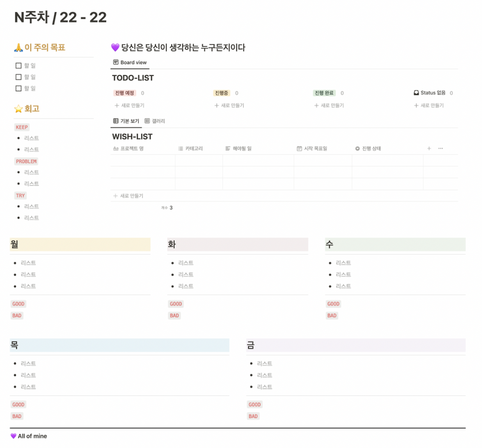Click the Aa icon on the 프로젝트 명 column
The width and height of the screenshot is (482, 448).
tap(116, 148)
